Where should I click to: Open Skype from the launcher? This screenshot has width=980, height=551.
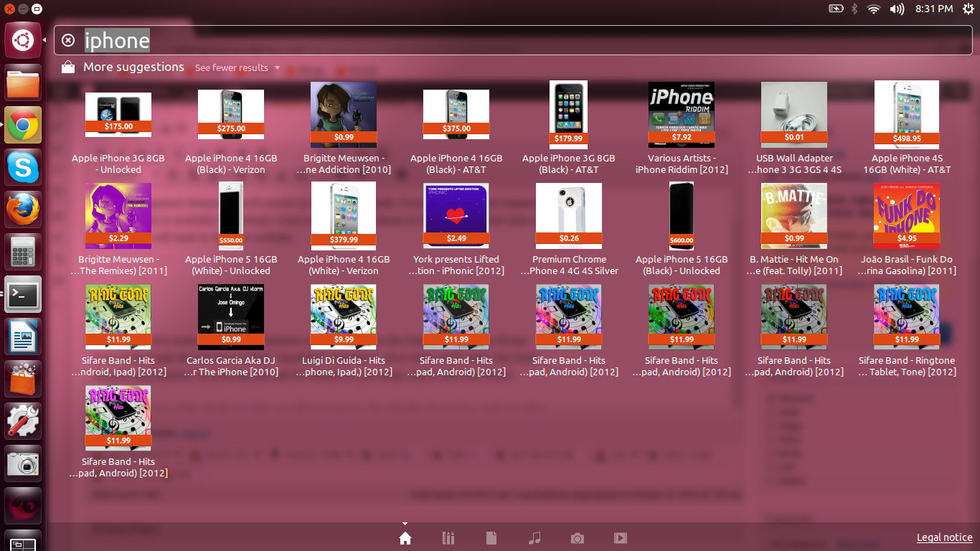coord(23,167)
